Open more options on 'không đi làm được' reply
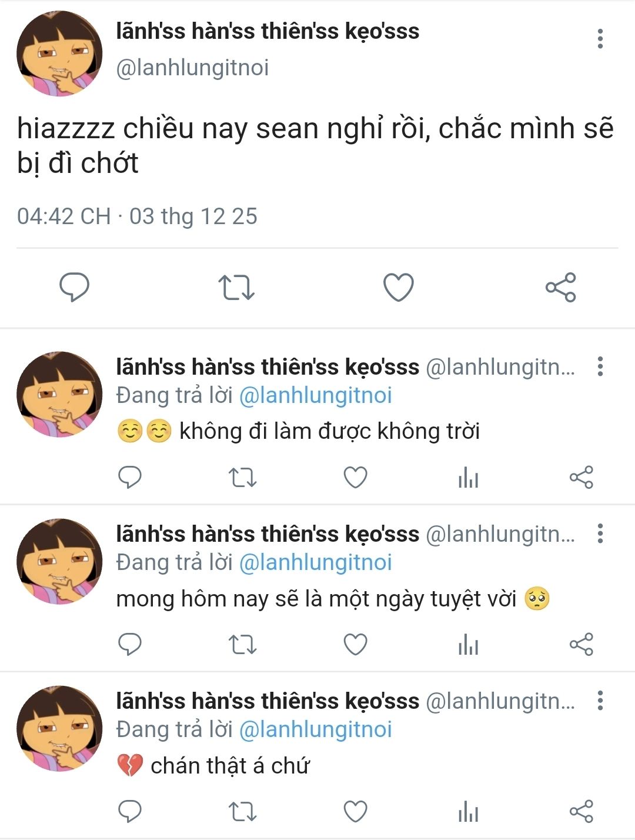 click(x=600, y=366)
